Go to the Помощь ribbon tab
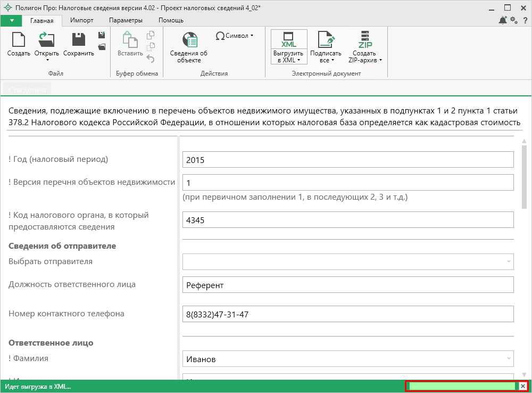 171,20
